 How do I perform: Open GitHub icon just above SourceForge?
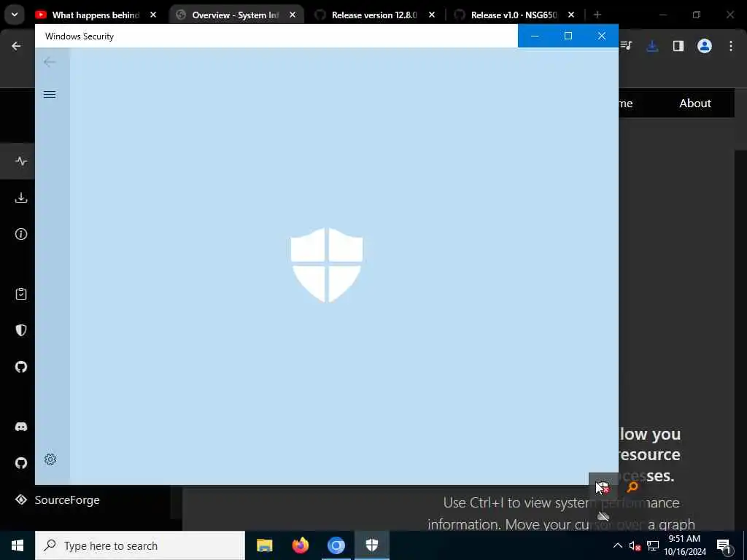(x=21, y=463)
